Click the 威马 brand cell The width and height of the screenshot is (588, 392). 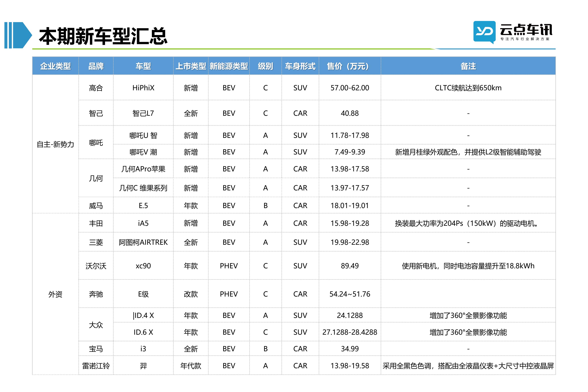click(x=96, y=205)
